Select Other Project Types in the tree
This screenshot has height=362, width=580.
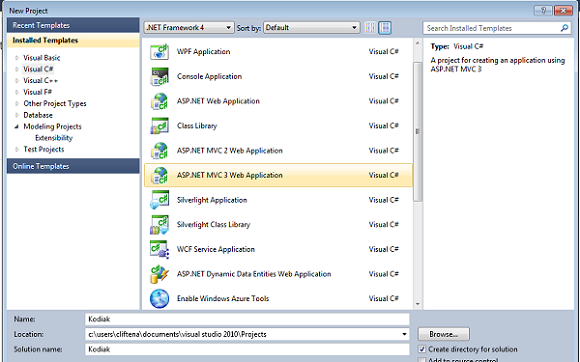click(x=55, y=104)
